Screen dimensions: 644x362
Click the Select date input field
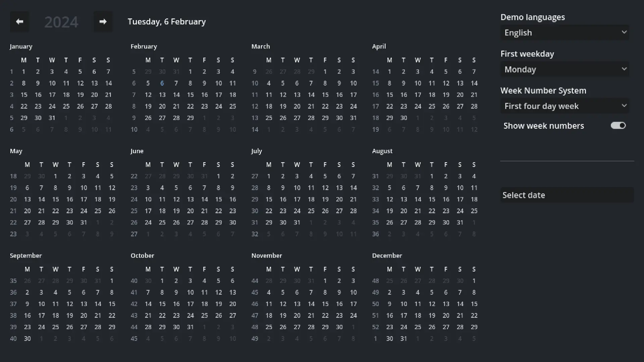(x=567, y=195)
